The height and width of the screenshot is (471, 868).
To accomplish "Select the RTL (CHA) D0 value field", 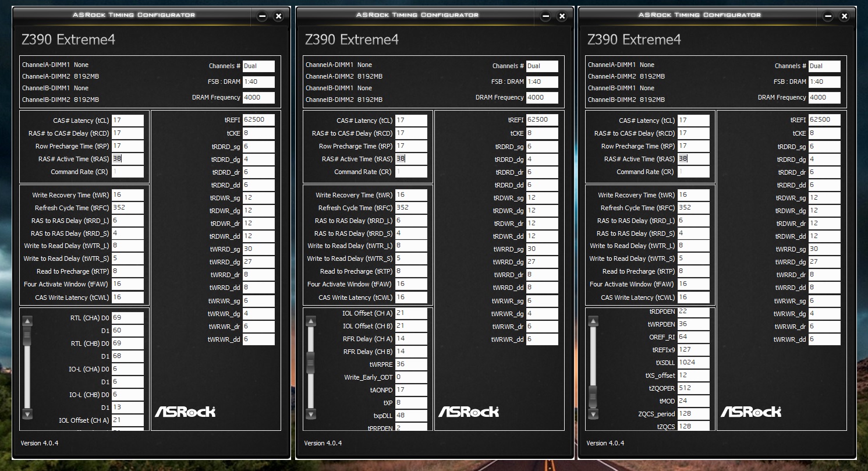I will [127, 318].
